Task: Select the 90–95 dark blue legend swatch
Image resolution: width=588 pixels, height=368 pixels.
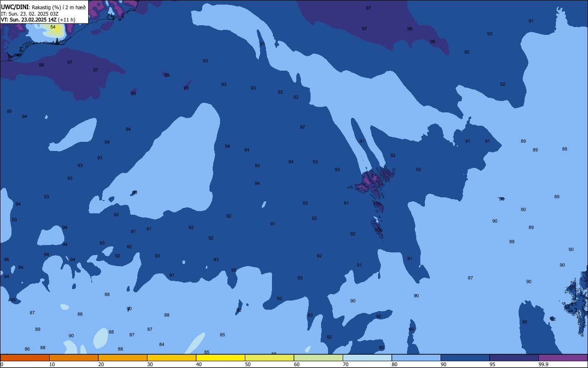Action: [465, 357]
